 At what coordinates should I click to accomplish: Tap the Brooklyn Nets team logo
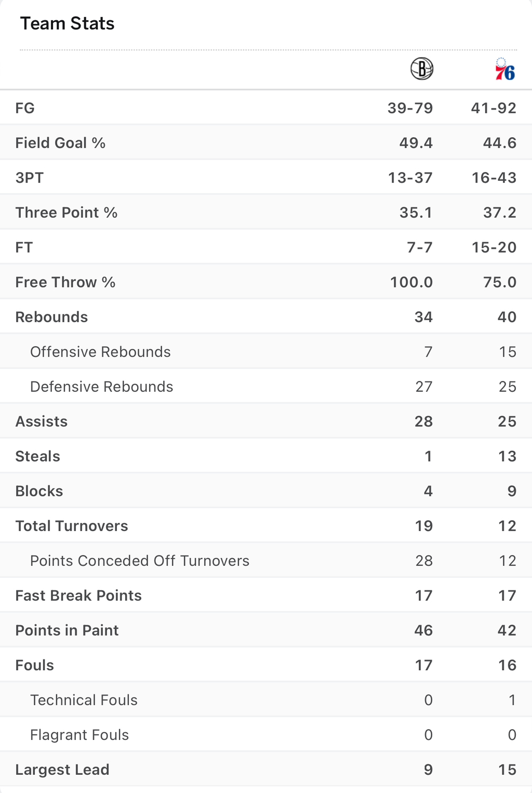422,69
